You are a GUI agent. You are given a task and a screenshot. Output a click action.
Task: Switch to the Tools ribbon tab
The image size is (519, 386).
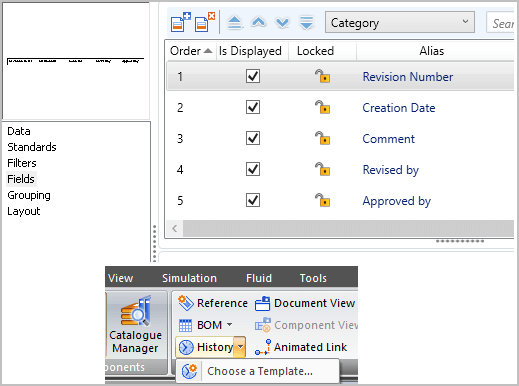click(313, 278)
